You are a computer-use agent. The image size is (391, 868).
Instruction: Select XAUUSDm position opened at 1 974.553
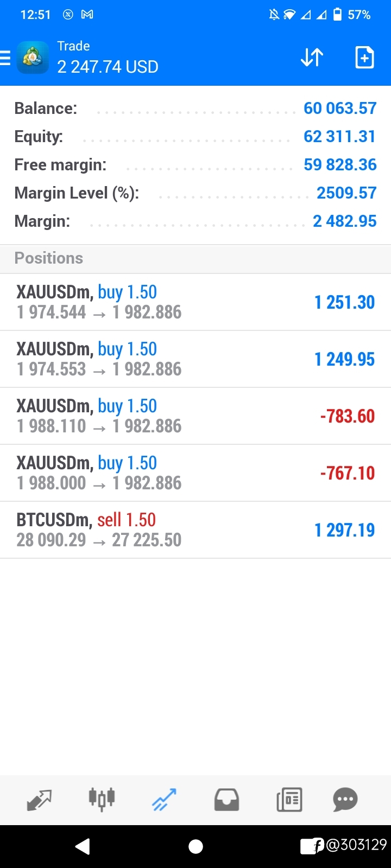point(195,359)
